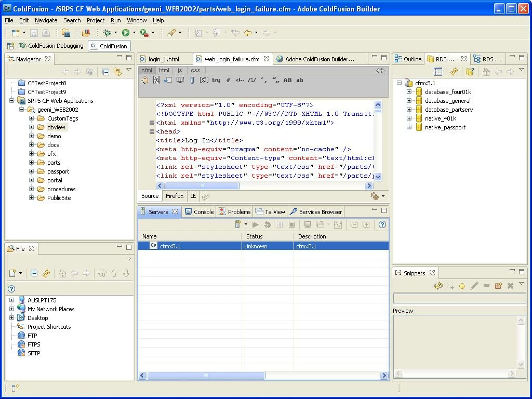
Task: Click the New wizard icon in main toolbar
Action: [15, 33]
